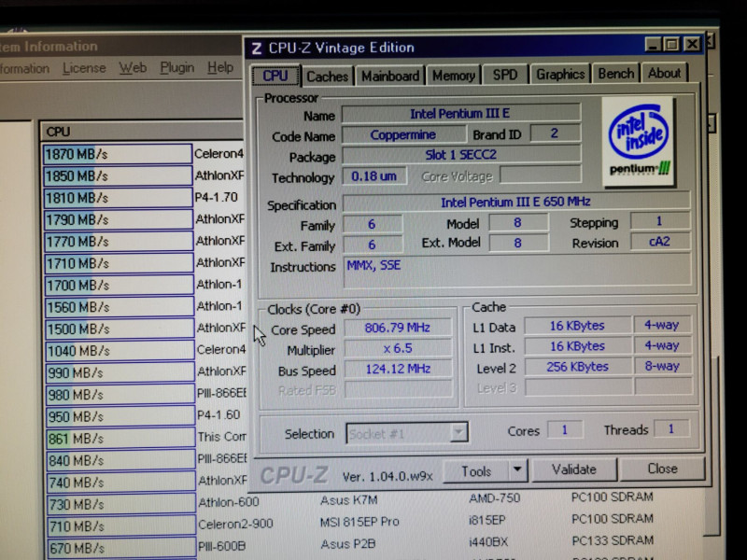Viewport: 747px width, 560px height.
Task: Click the Multiplier value x 6.5
Action: pos(398,348)
